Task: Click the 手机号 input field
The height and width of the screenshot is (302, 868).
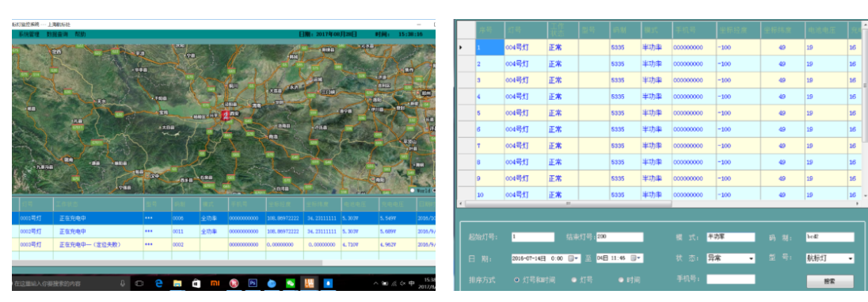Action: (731, 279)
